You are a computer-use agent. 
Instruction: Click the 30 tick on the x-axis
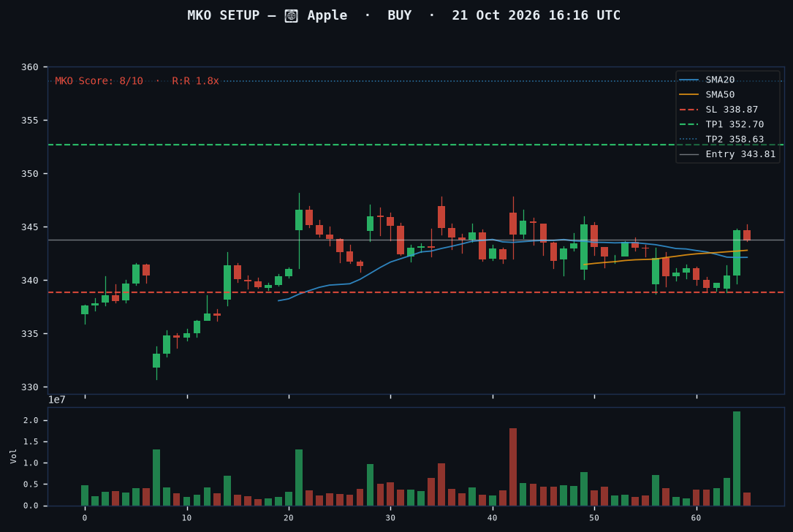(x=390, y=518)
